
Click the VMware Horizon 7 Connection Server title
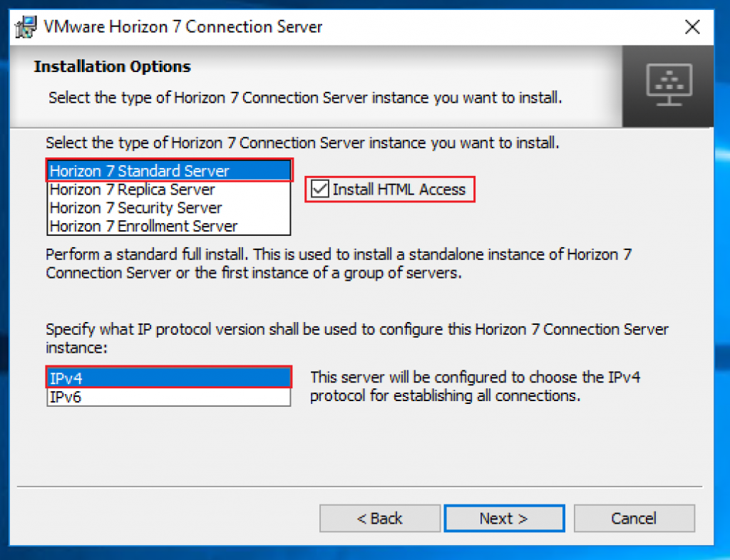point(182,26)
